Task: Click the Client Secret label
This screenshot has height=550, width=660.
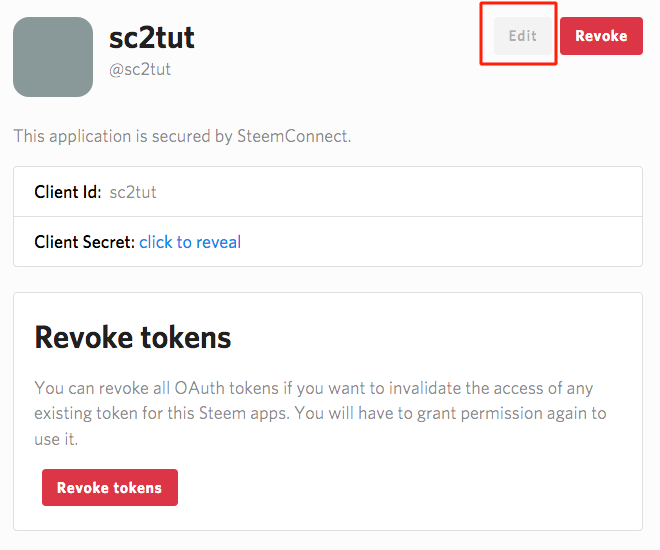Action: click(84, 242)
